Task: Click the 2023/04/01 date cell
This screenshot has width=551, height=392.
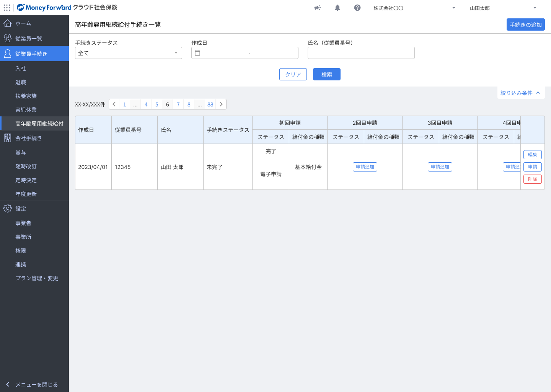Action: (x=93, y=167)
